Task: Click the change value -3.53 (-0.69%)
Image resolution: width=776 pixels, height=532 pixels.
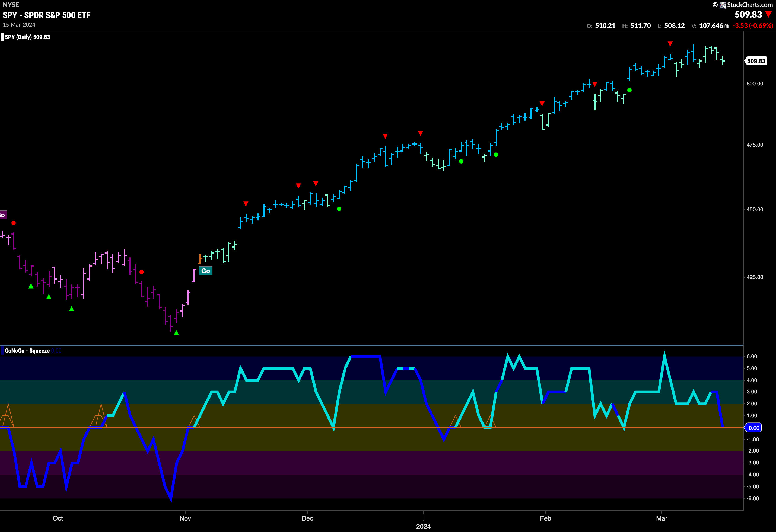Action: coord(753,26)
